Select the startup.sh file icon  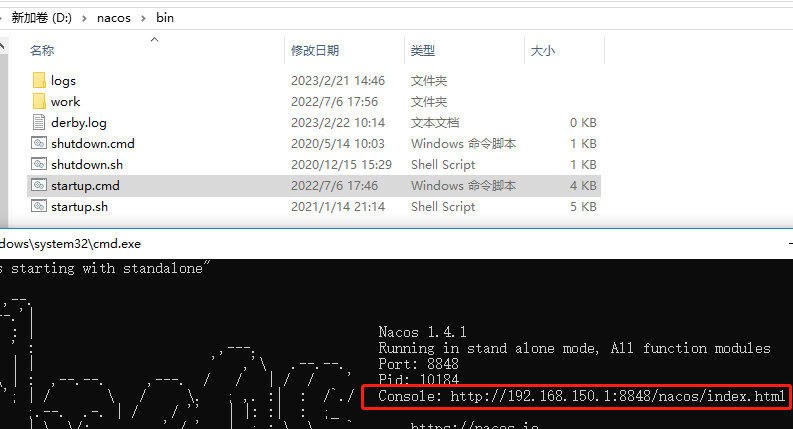39,206
